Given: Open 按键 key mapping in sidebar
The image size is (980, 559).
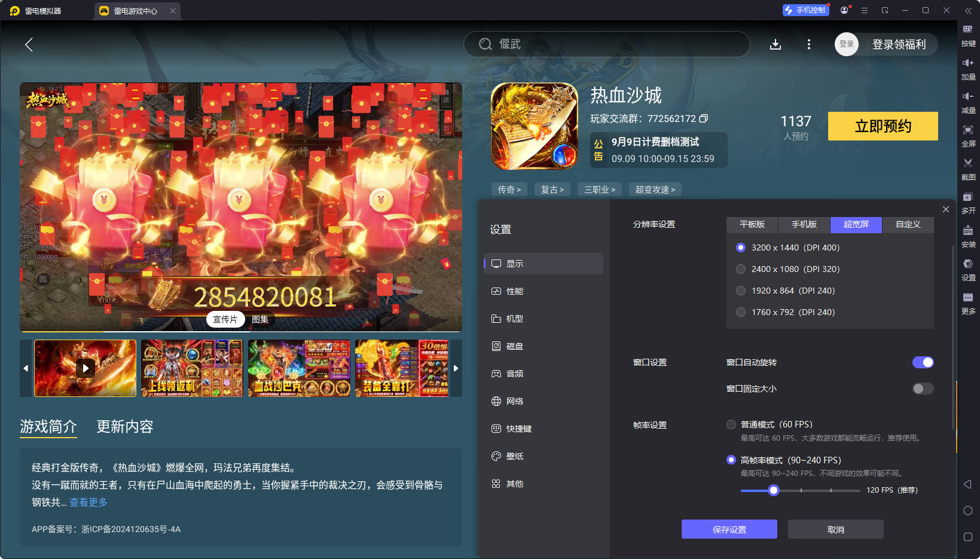Looking at the screenshot, I should [968, 36].
